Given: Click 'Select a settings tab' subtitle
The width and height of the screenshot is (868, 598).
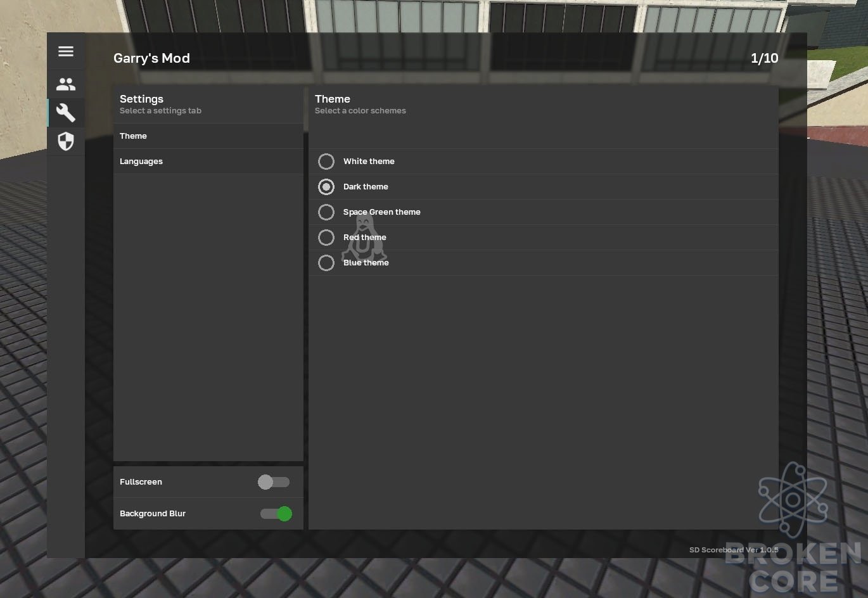Looking at the screenshot, I should coord(160,111).
